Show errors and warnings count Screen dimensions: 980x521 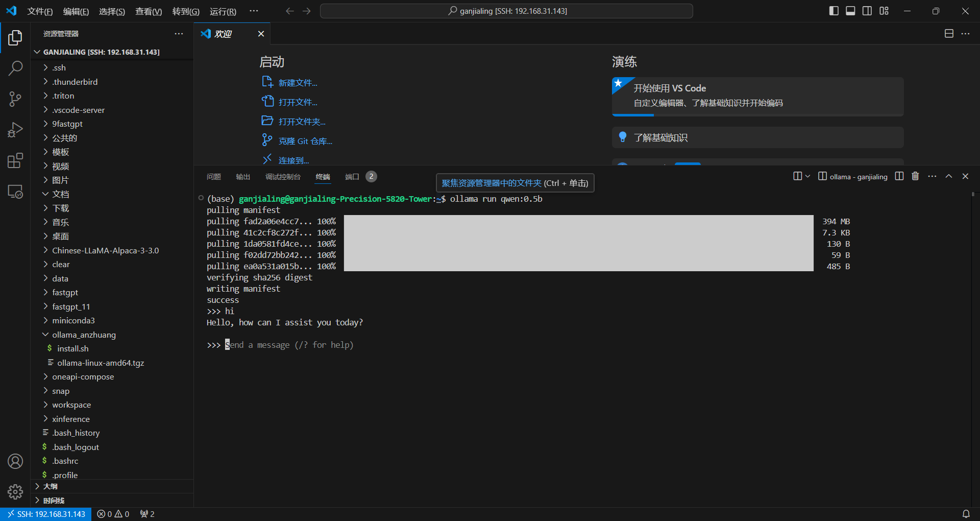[113, 514]
